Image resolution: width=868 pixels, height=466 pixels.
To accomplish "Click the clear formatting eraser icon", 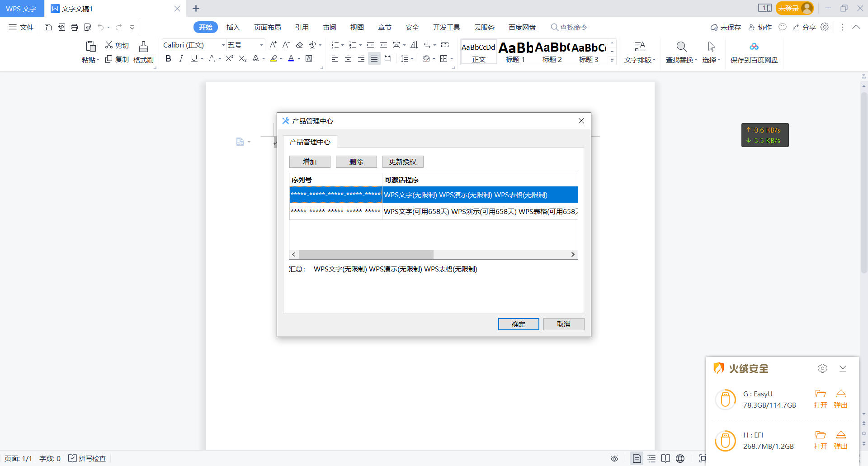I will pyautogui.click(x=299, y=45).
